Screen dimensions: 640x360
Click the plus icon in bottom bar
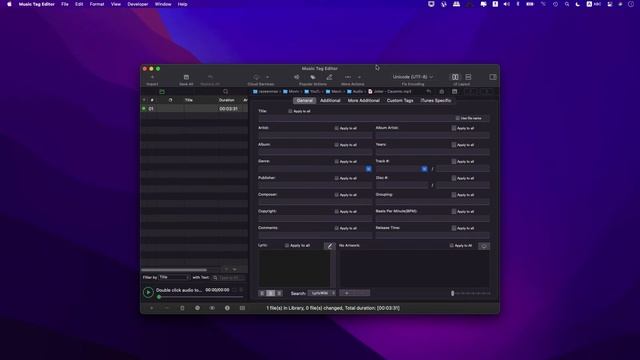pyautogui.click(x=152, y=308)
